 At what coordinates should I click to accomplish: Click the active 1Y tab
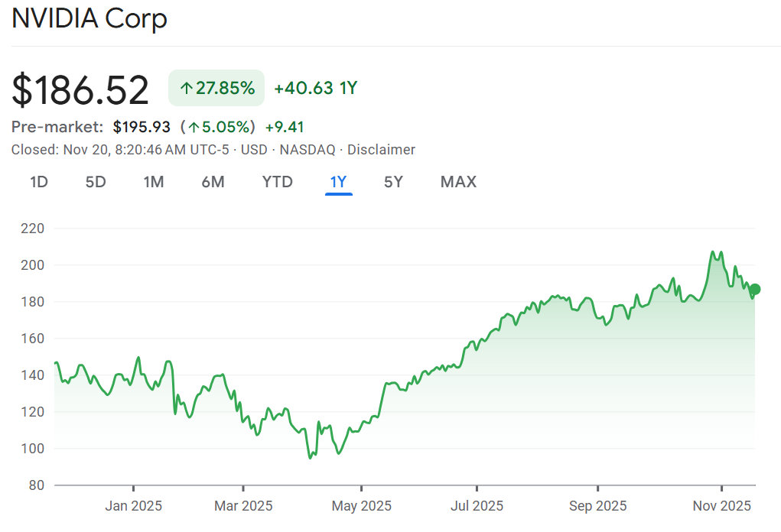coord(338,182)
